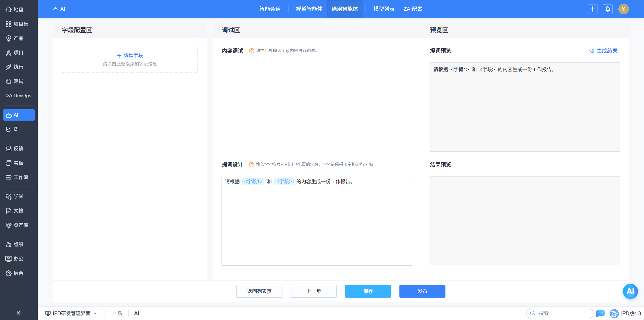This screenshot has width=644, height=320.
Task: Click the help icon beside 提词设计
Action: [251, 165]
